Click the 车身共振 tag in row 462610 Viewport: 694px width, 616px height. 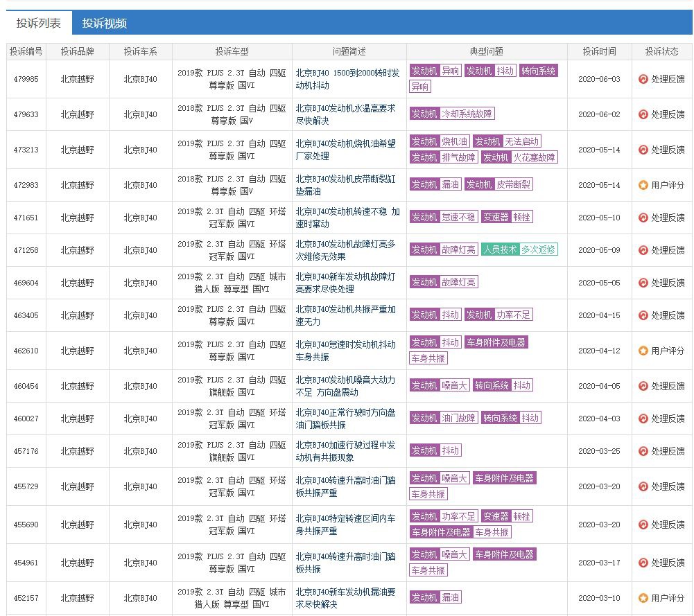pyautogui.click(x=428, y=358)
